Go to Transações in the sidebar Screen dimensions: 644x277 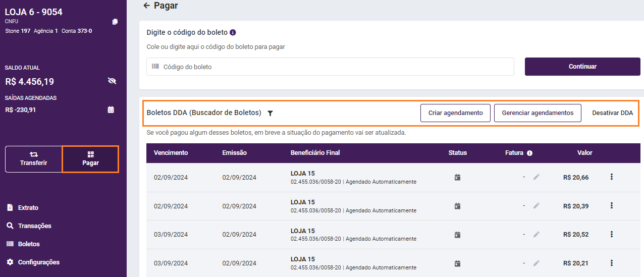[34, 226]
